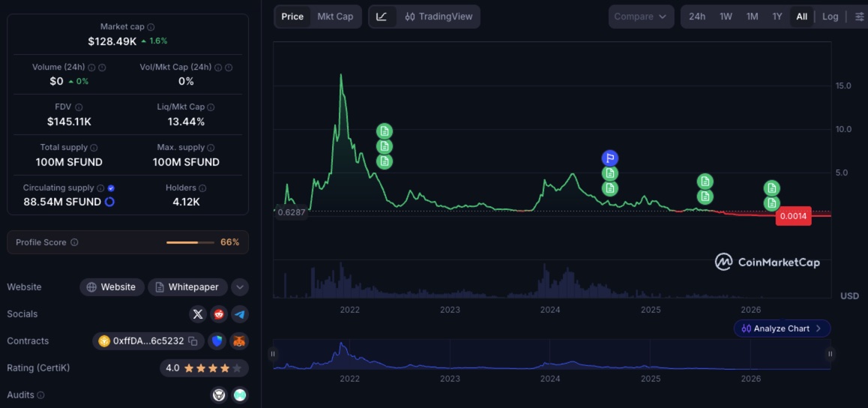This screenshot has width=868, height=408.
Task: Click the Profile Score progress bar
Action: [190, 242]
